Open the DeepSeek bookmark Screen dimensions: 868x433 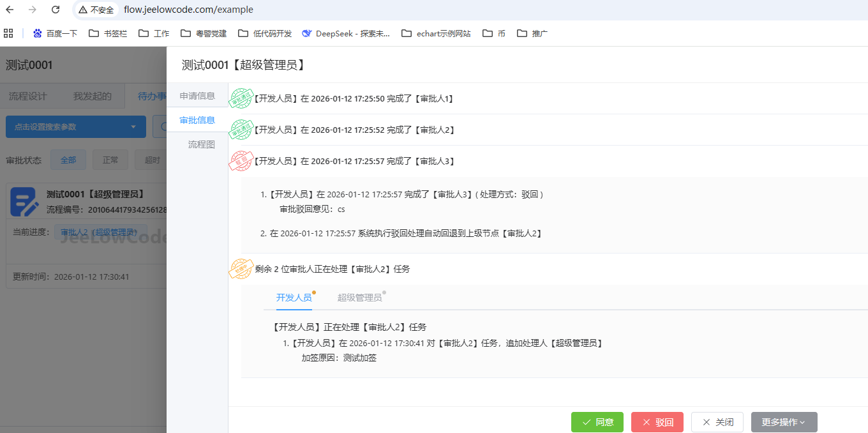pos(346,33)
